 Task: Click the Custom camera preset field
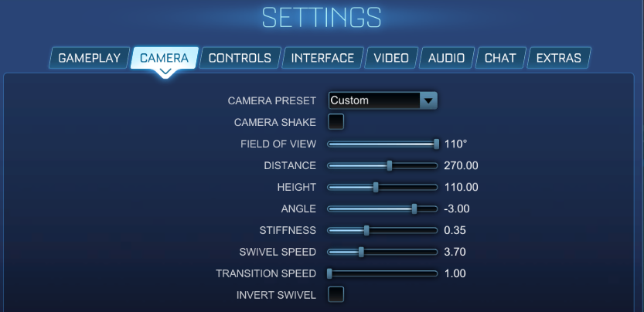[x=373, y=100]
